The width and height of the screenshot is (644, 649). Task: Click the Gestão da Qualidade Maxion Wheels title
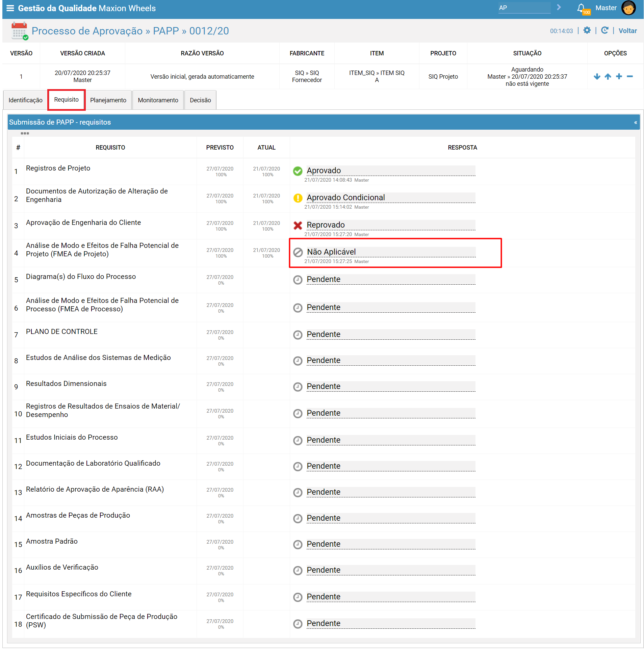pyautogui.click(x=87, y=8)
